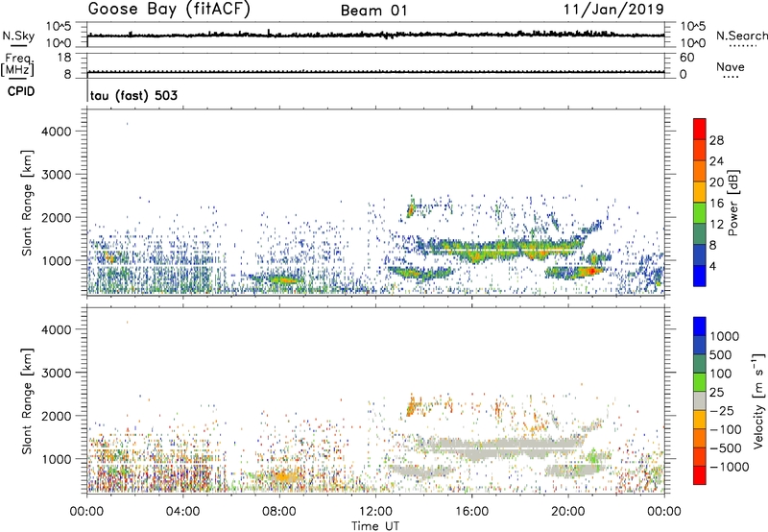
Task: Click the 'Nave' legend label
Action: [x=731, y=66]
